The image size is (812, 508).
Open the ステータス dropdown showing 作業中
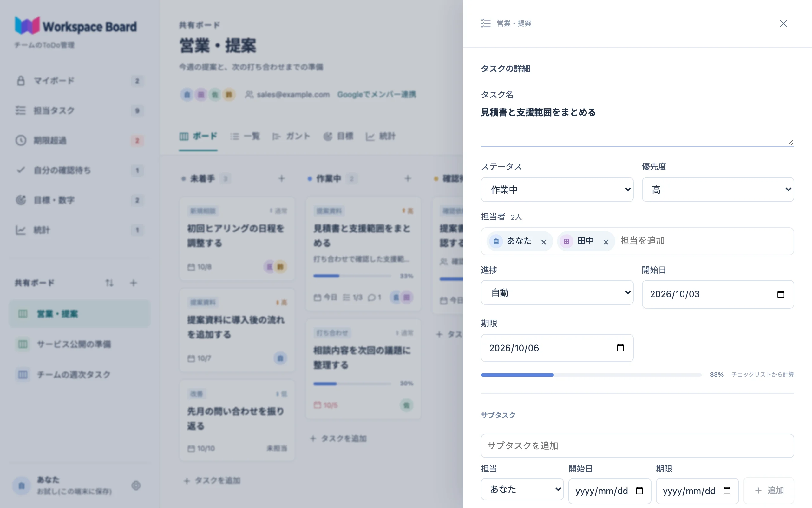(557, 190)
